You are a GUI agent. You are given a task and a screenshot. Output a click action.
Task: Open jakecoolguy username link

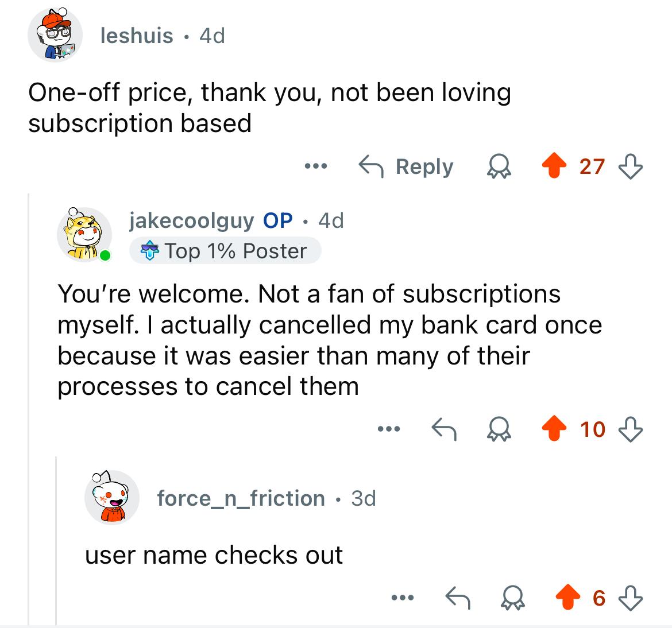(x=192, y=221)
